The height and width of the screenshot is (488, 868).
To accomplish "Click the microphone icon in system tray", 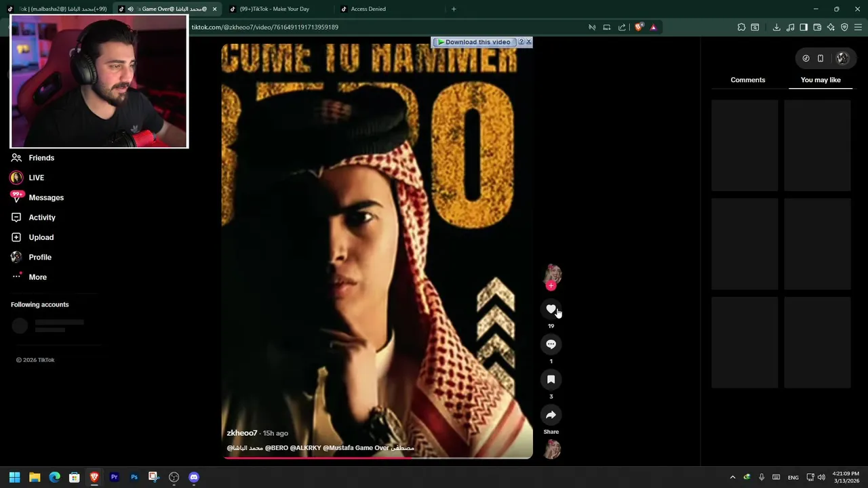I will [762, 477].
